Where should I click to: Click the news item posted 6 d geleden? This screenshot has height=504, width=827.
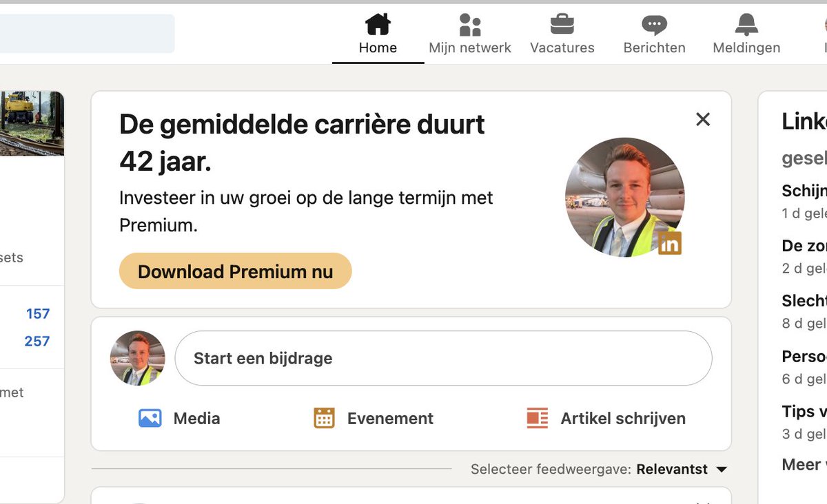tap(804, 367)
